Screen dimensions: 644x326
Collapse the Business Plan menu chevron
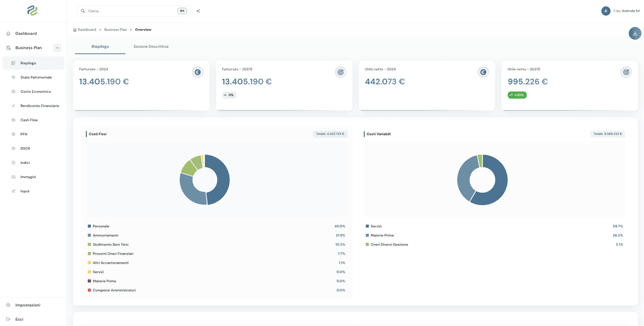point(57,48)
